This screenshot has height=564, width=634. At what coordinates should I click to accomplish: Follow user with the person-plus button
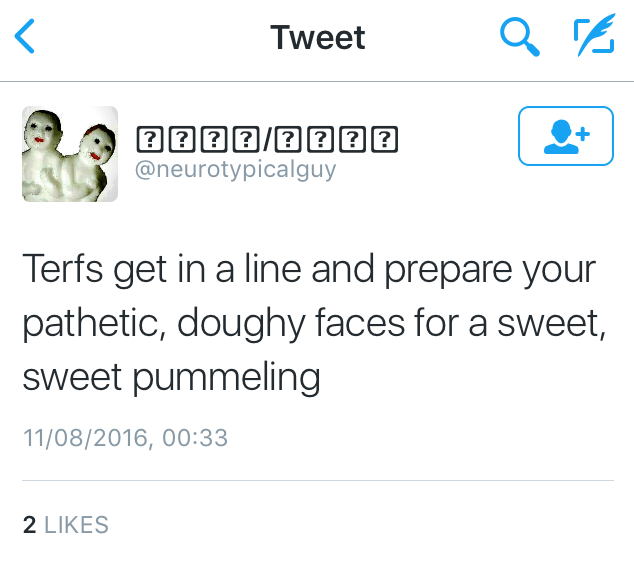565,135
